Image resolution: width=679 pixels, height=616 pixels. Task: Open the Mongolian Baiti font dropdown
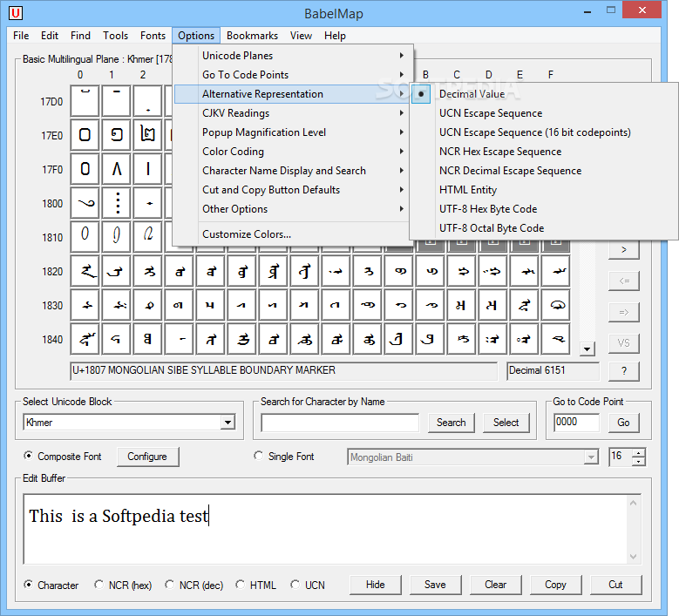coord(591,457)
